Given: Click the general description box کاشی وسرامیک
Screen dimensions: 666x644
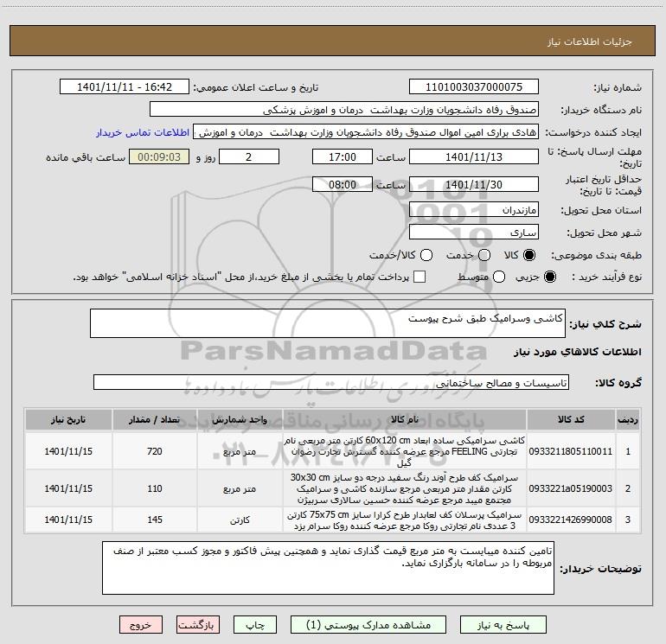Looking at the screenshot, I should pos(328,323).
